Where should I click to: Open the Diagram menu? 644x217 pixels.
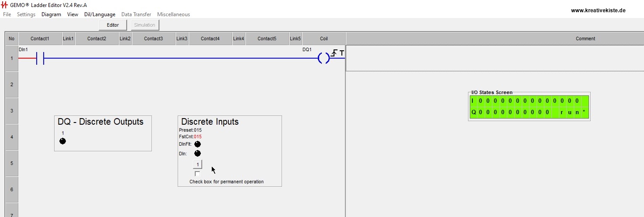click(x=51, y=14)
